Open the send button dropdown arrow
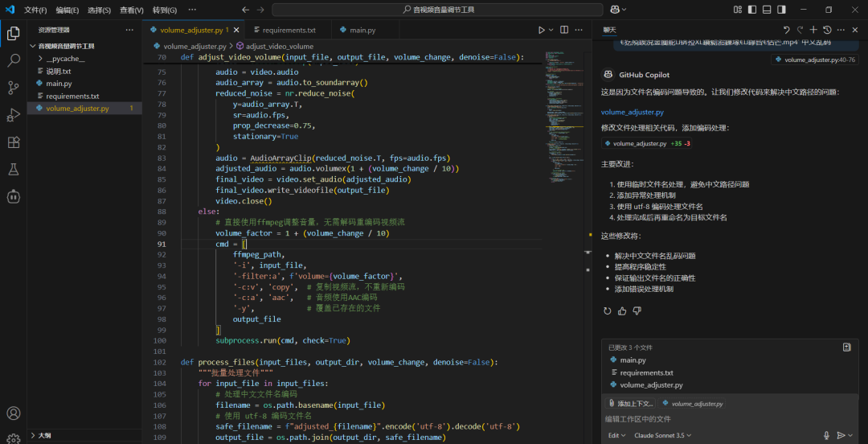Screen dimensions: 868x444 850,436
